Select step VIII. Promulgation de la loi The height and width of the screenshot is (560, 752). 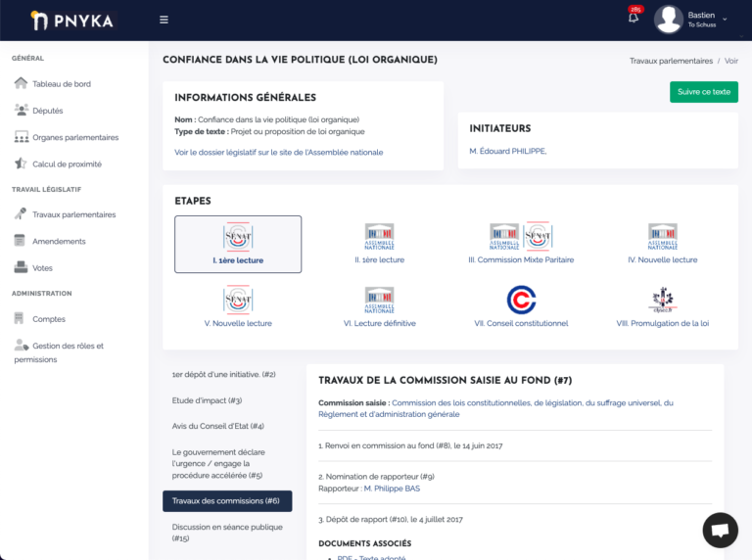(662, 324)
